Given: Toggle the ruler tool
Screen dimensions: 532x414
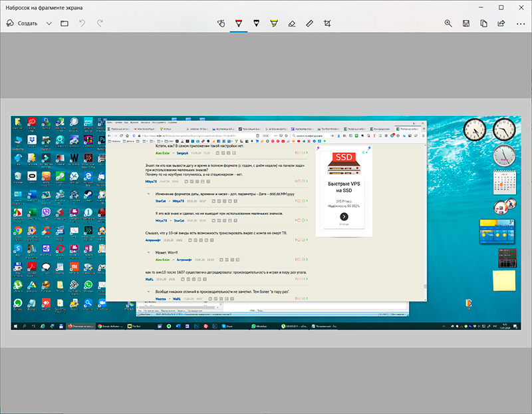Looking at the screenshot, I should tap(309, 23).
